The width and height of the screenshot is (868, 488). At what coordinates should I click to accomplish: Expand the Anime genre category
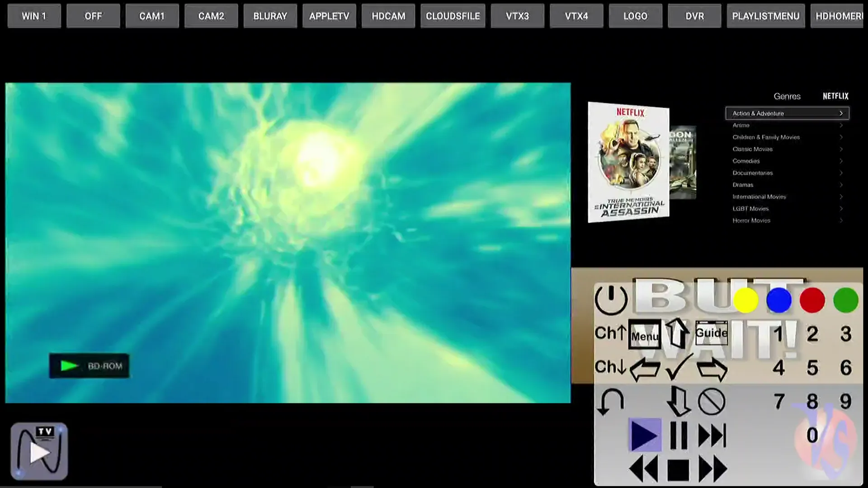[786, 125]
